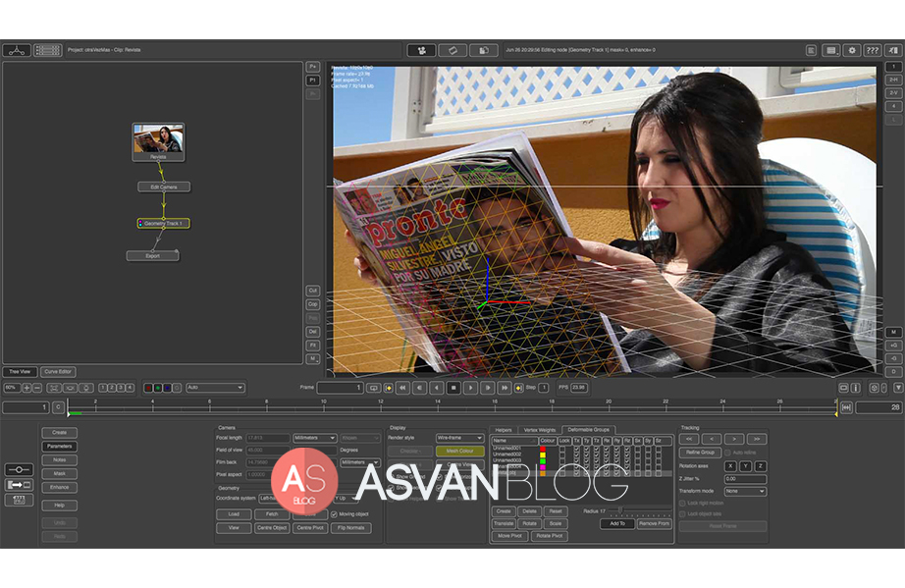This screenshot has width=905, height=588.
Task: Open the log text icon at top right
Action: (x=811, y=50)
